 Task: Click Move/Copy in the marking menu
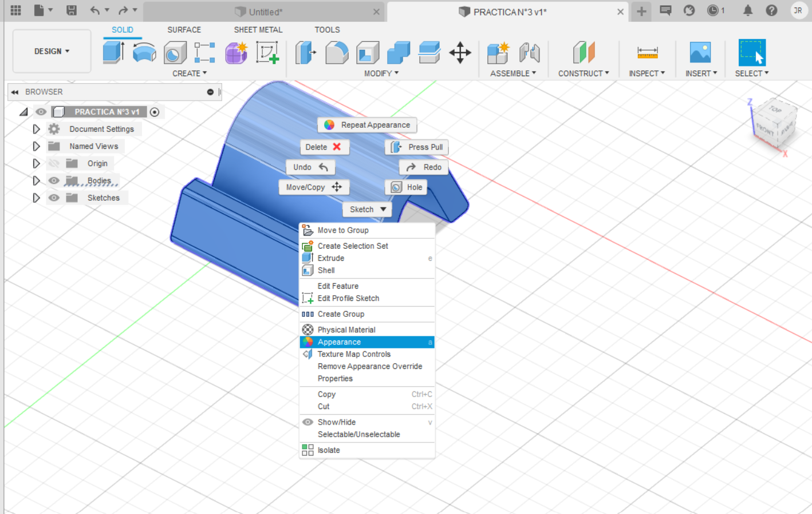[x=314, y=187]
